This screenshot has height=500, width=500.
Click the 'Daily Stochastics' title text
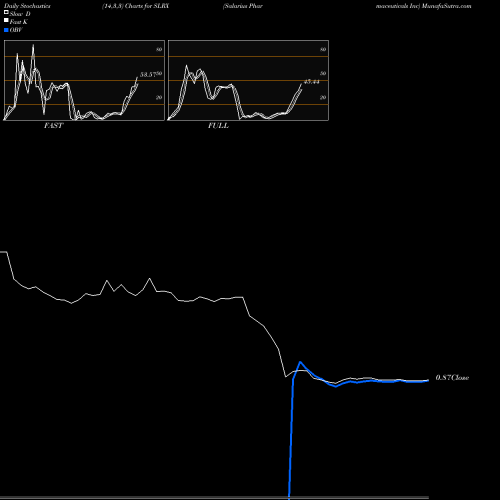(27, 6)
